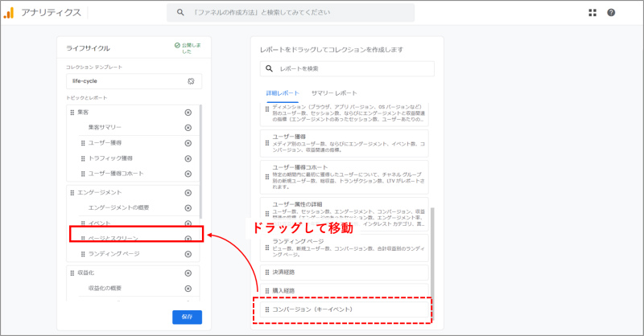
Task: Remove the 収益化 topic with its X icon
Action: (x=188, y=273)
